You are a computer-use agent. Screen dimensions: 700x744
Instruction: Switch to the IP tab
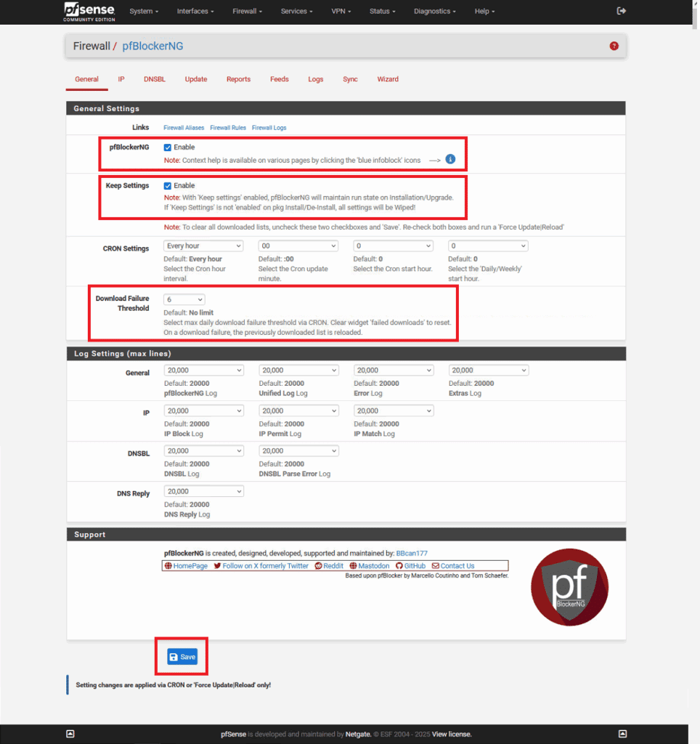tap(121, 79)
